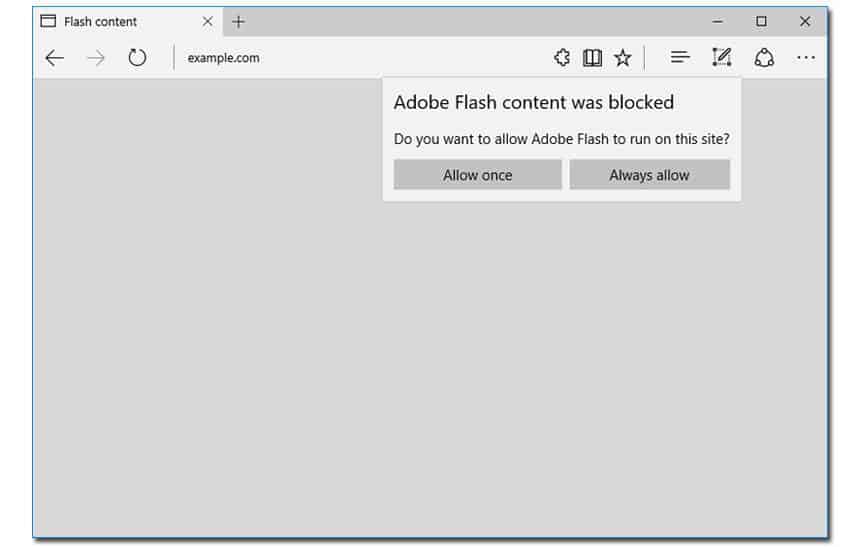Maximize the browser window
The width and height of the screenshot is (860, 547).
click(x=761, y=21)
